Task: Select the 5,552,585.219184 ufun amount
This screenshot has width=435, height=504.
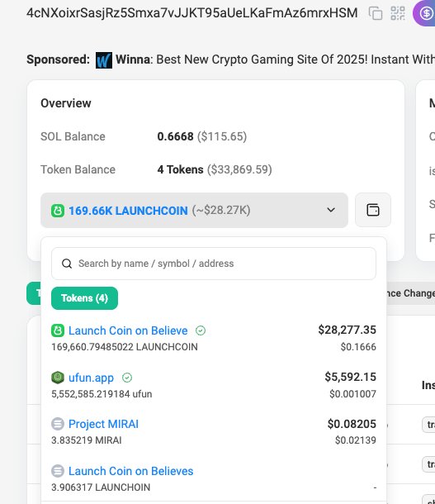Action: (x=102, y=394)
